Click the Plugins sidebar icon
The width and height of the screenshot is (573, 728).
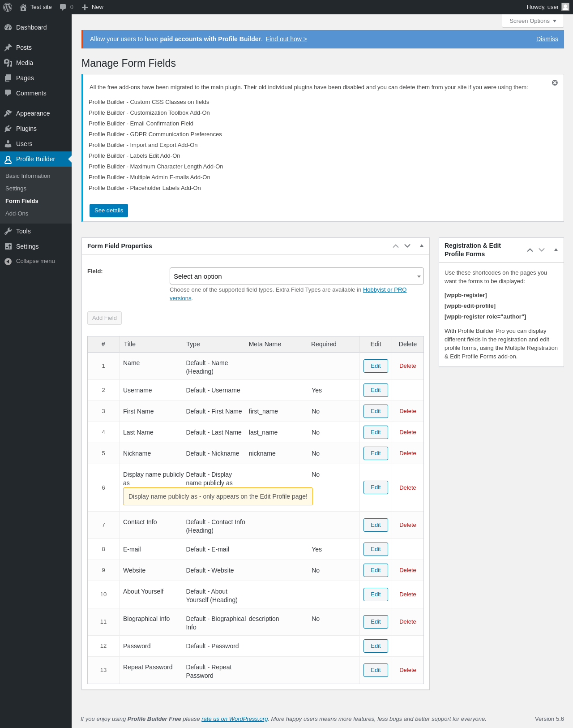[x=8, y=129]
